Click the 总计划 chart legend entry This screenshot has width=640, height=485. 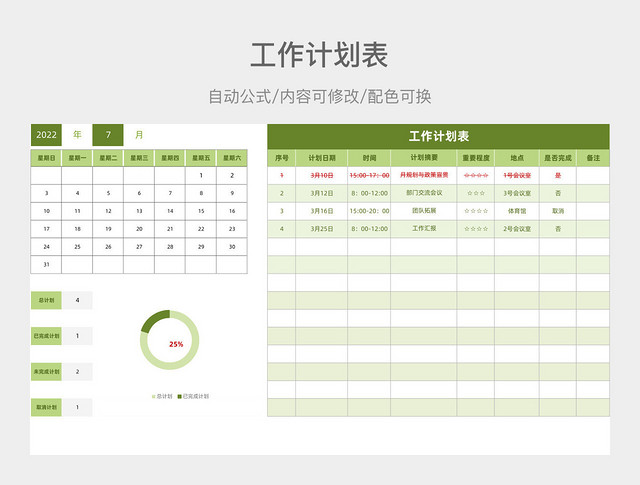tap(162, 396)
